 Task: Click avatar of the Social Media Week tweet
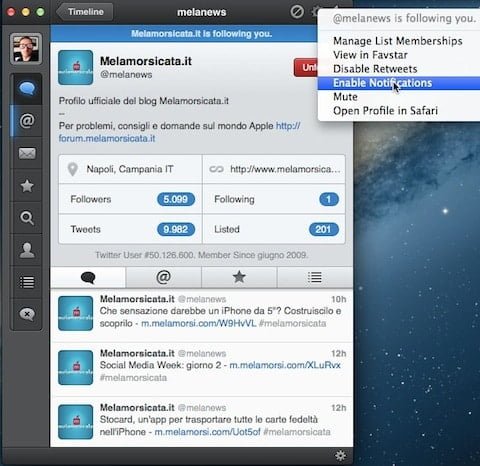click(x=76, y=368)
